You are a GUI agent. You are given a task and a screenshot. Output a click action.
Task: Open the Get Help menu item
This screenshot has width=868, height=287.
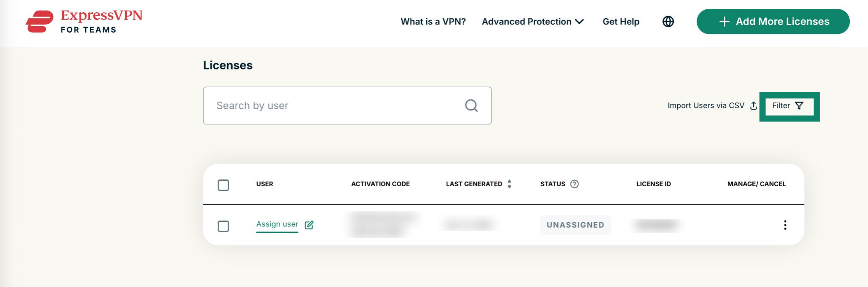[x=621, y=22]
